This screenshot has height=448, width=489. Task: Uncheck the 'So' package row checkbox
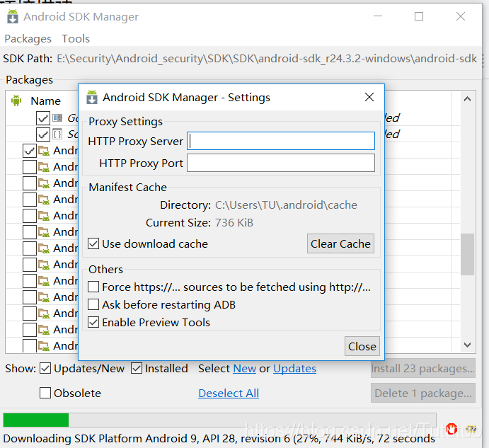point(42,134)
